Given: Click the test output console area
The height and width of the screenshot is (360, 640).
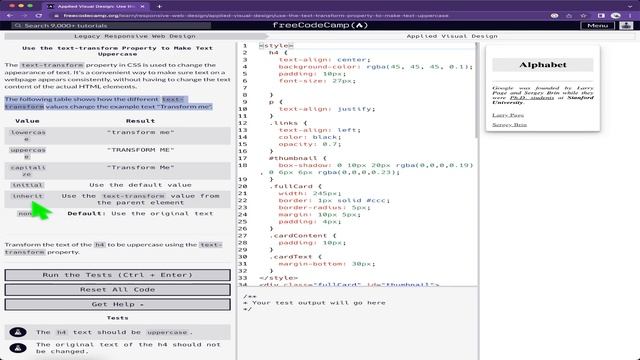Looking at the screenshot, I should (x=358, y=324).
